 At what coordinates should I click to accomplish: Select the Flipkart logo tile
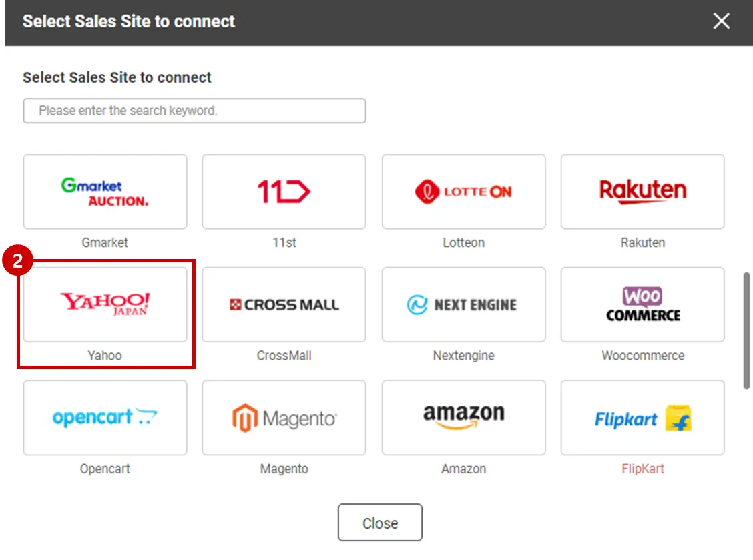[642, 417]
